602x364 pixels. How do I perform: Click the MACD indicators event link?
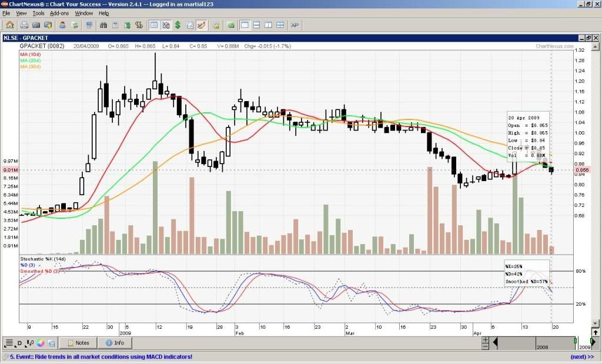tap(101, 357)
